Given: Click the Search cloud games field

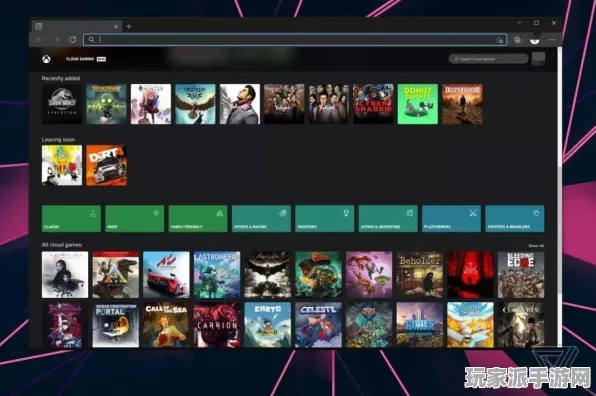Looking at the screenshot, I should pyautogui.click(x=488, y=59).
